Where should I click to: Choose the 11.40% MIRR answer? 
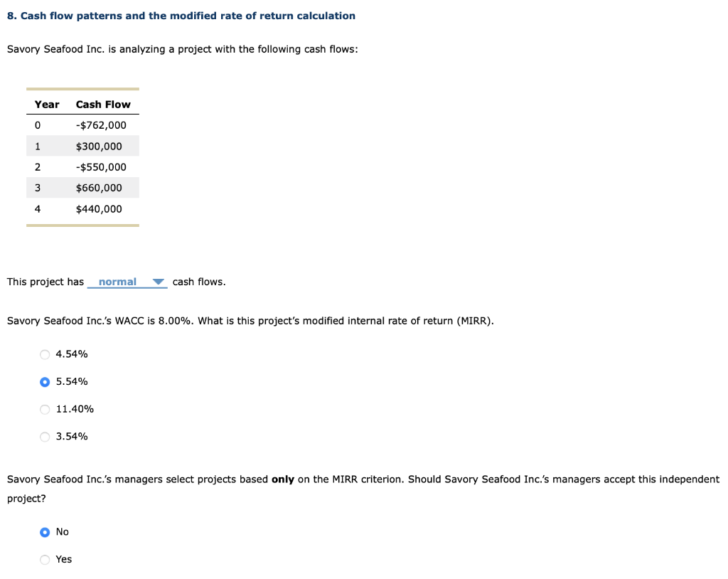pos(44,410)
